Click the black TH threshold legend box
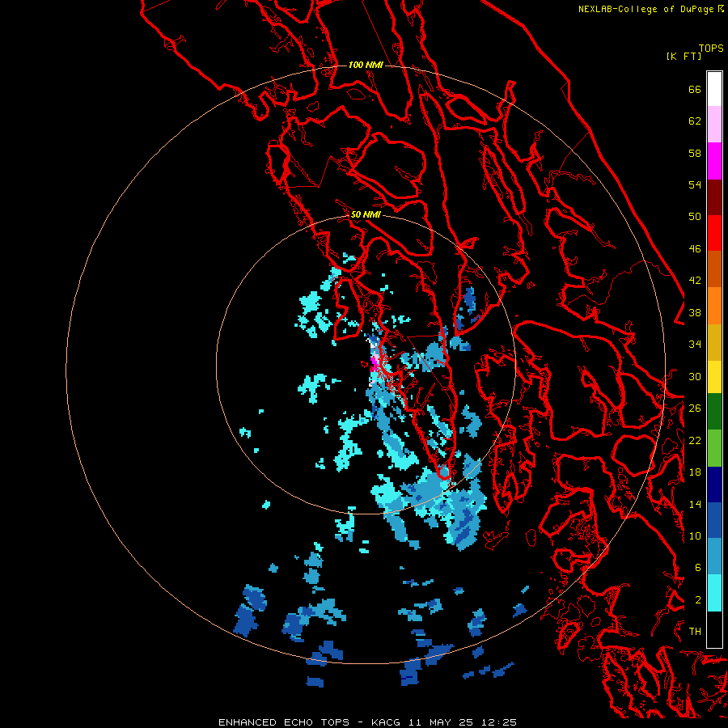 [714, 629]
